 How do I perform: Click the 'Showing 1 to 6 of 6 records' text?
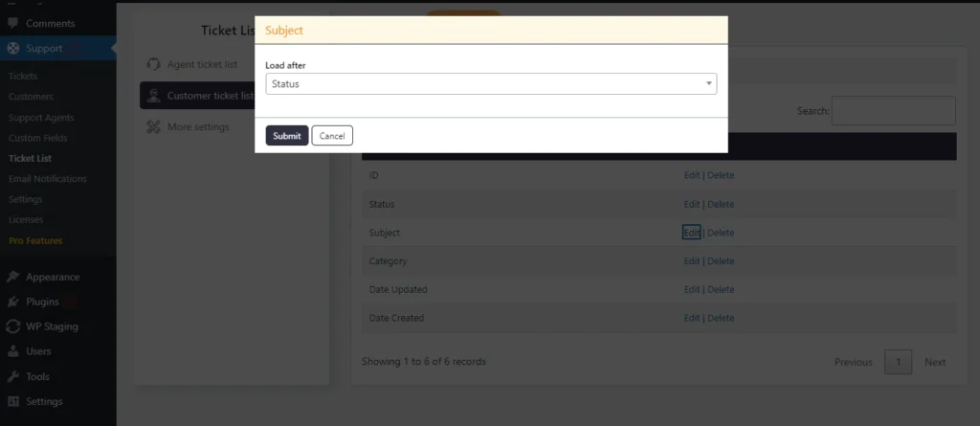[424, 362]
